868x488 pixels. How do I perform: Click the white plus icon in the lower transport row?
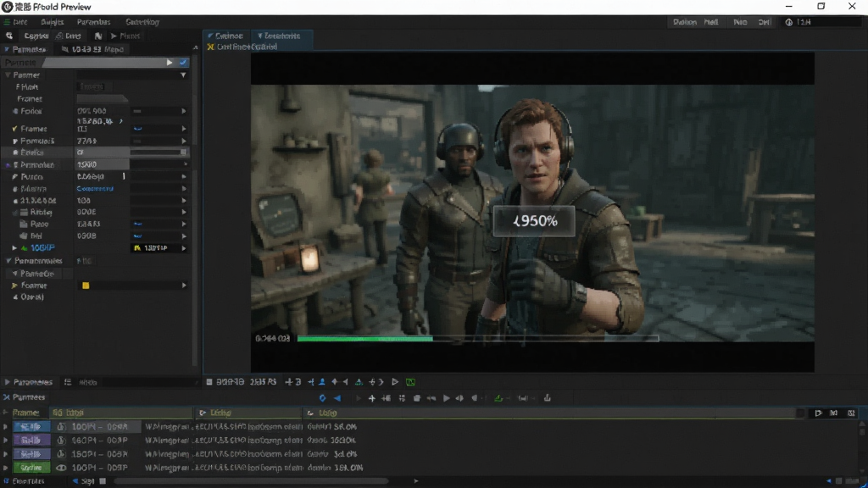tap(372, 398)
